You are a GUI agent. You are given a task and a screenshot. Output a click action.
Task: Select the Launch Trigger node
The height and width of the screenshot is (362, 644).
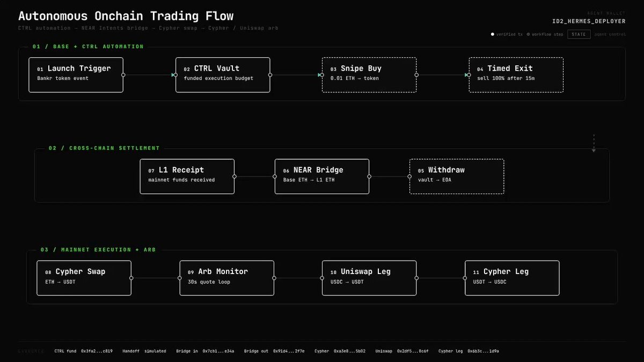pyautogui.click(x=76, y=75)
